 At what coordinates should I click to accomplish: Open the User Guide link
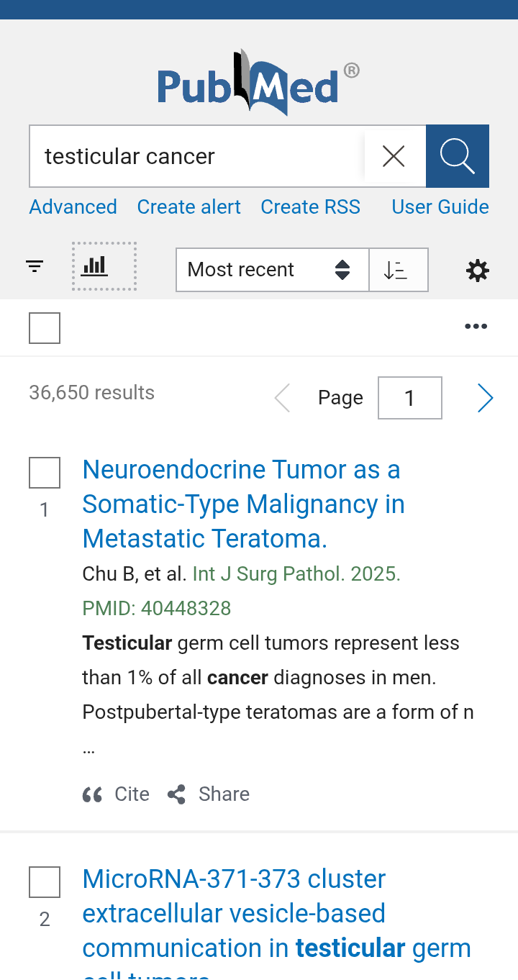440,207
